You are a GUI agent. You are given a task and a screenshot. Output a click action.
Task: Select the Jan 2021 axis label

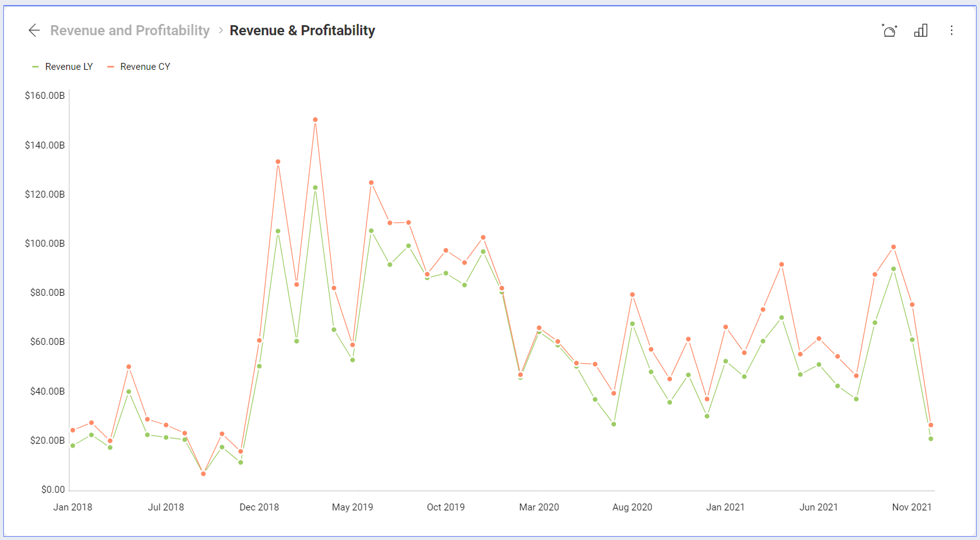[725, 507]
